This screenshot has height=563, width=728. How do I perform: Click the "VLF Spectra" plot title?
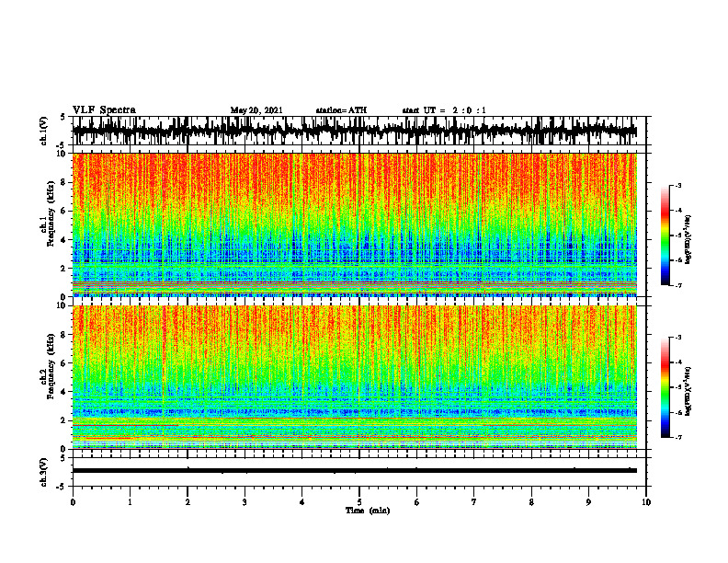tap(104, 110)
